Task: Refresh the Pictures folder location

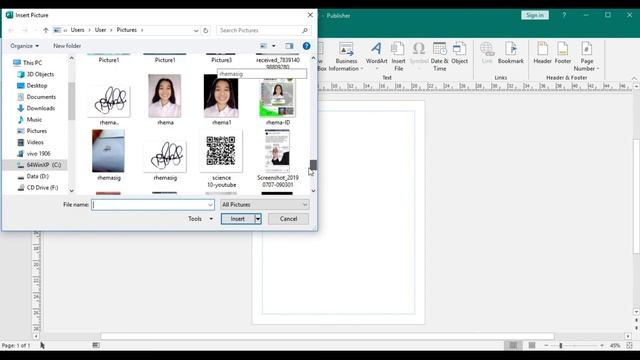Action: pyautogui.click(x=206, y=30)
